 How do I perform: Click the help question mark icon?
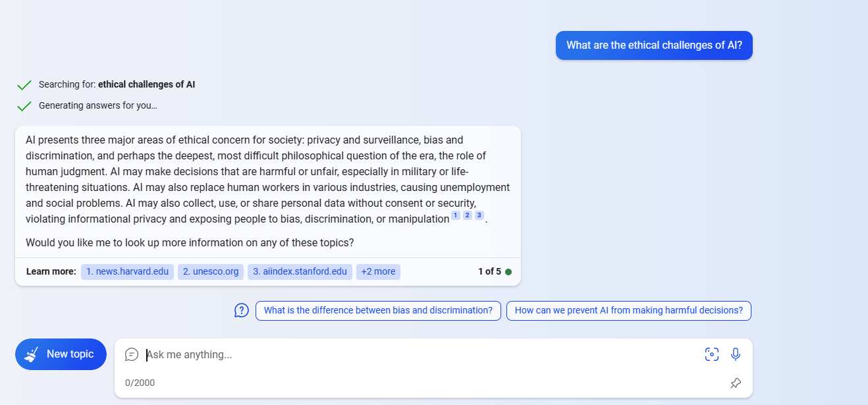241,310
